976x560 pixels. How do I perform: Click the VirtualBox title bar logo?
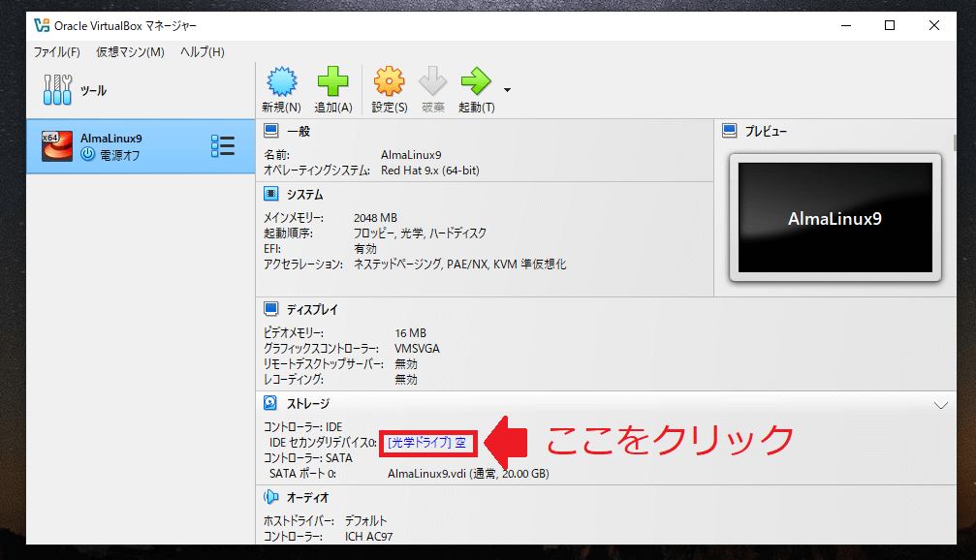tap(42, 25)
